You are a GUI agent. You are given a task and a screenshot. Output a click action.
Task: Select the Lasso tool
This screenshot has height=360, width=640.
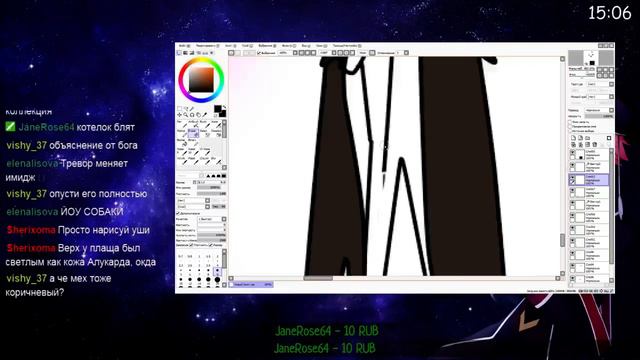(186, 109)
